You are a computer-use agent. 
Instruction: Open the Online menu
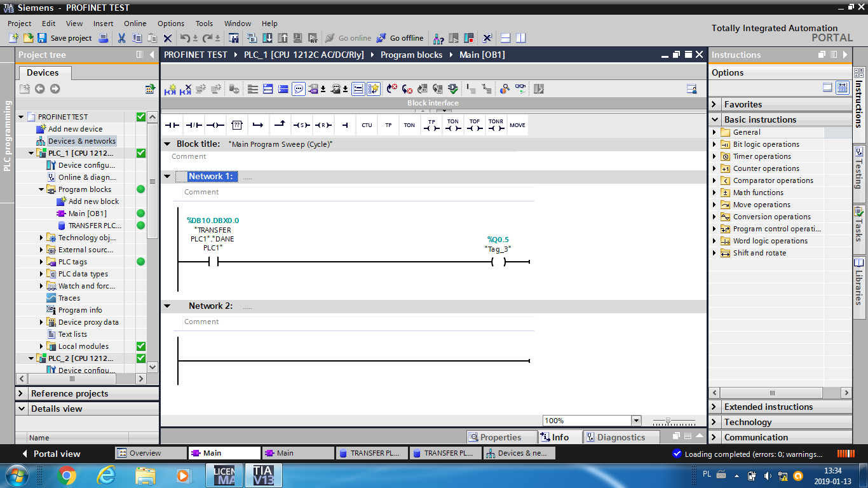pos(135,24)
